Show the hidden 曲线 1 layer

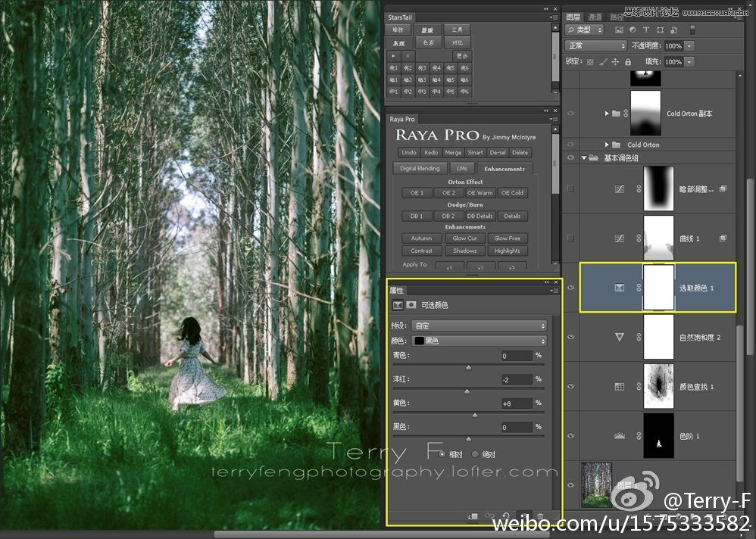pos(571,238)
